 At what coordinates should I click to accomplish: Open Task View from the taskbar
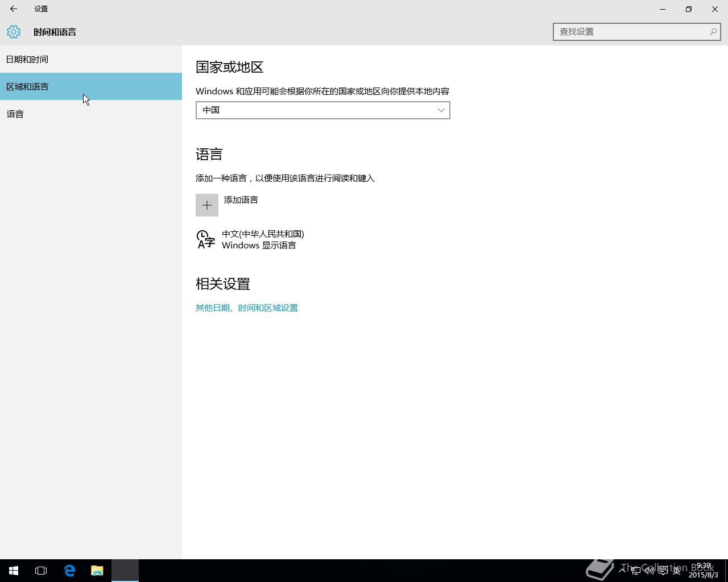pyautogui.click(x=41, y=571)
